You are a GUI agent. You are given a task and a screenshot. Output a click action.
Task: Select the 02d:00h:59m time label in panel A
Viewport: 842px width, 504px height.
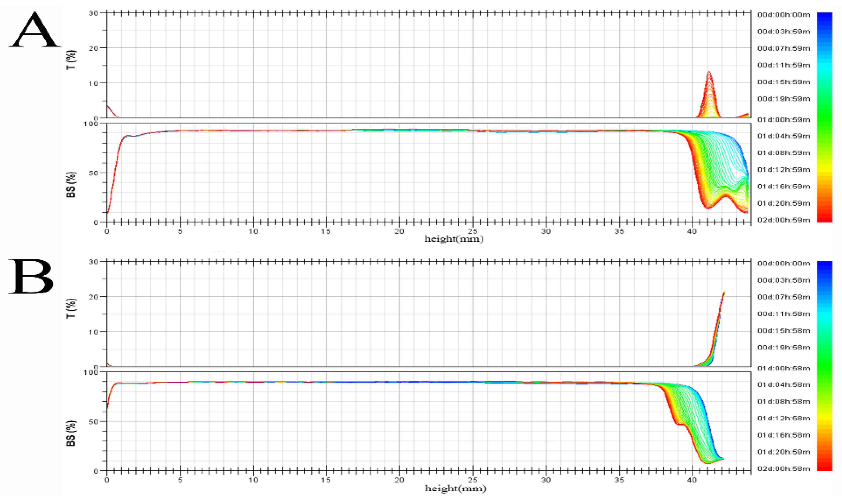[784, 220]
